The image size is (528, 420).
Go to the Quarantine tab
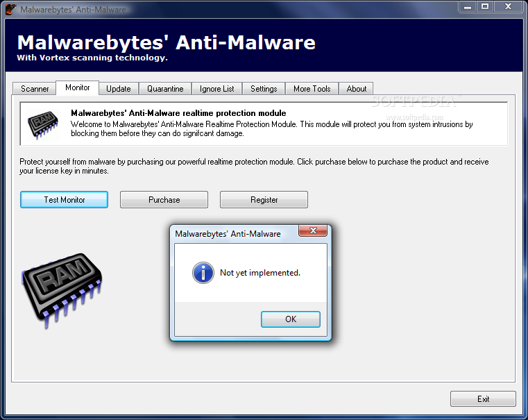[165, 89]
